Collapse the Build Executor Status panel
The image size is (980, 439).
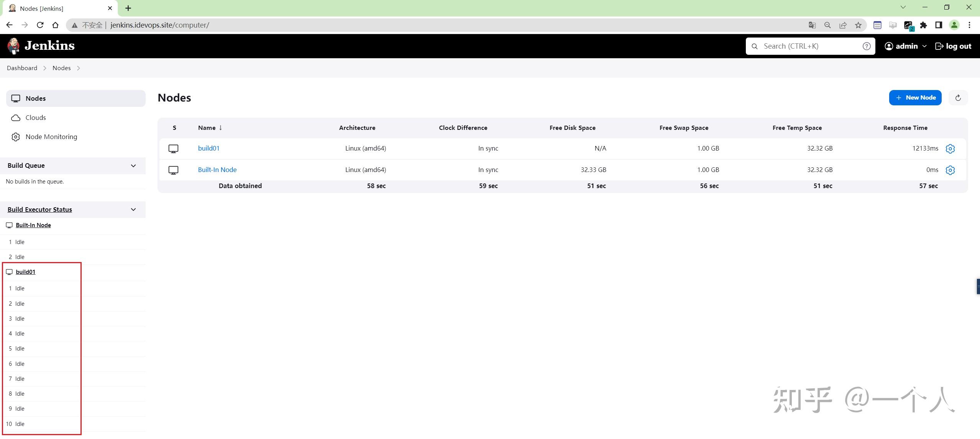133,210
